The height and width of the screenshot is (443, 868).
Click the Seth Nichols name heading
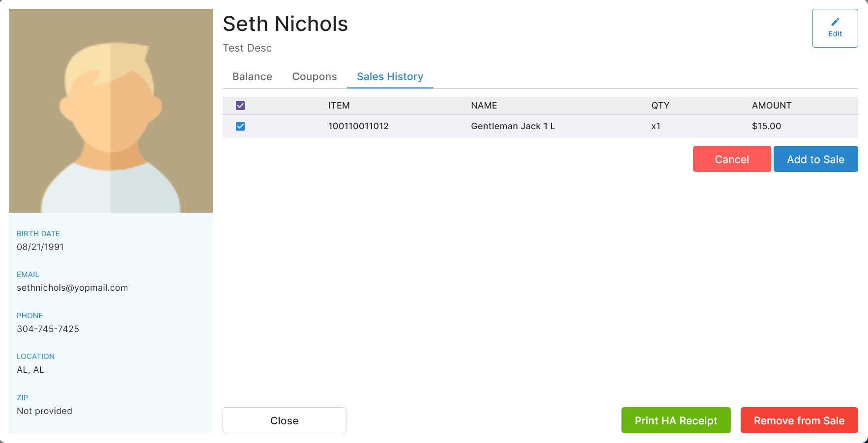[x=285, y=24]
